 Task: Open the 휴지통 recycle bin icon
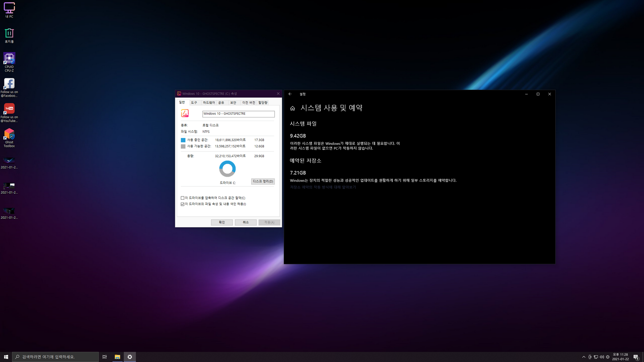point(9,36)
